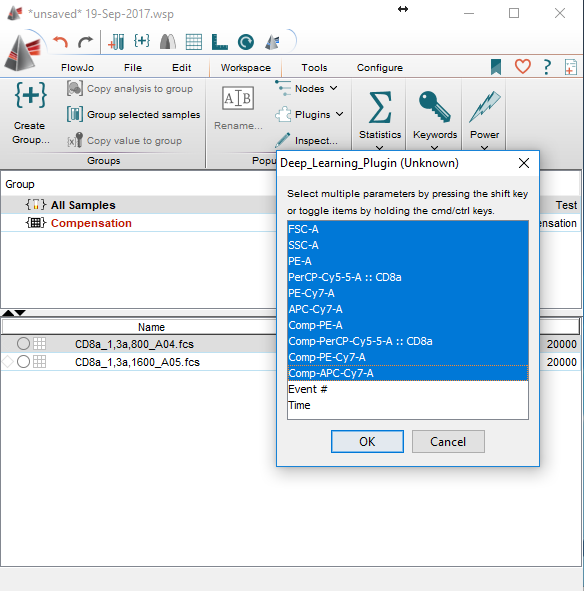Click the undo arrow icon

(60, 42)
